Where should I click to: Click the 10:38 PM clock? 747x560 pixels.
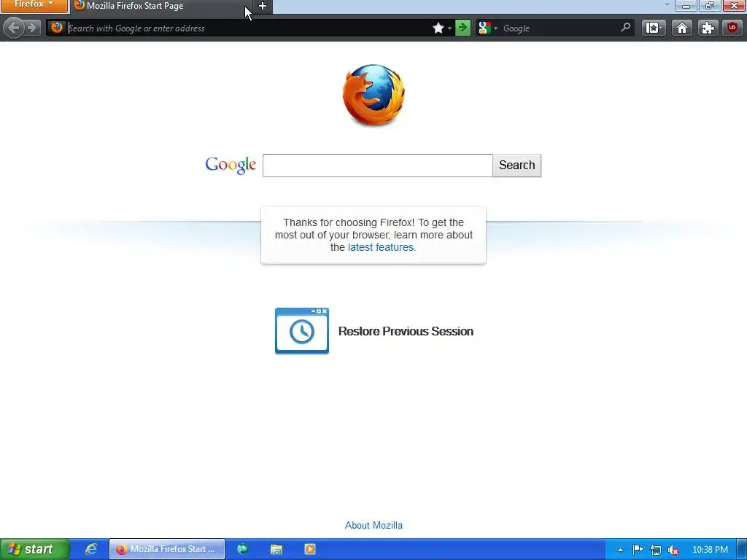pyautogui.click(x=710, y=550)
